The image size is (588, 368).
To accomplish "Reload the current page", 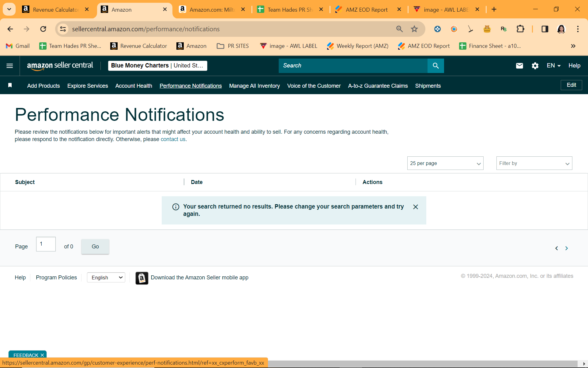I will click(43, 29).
